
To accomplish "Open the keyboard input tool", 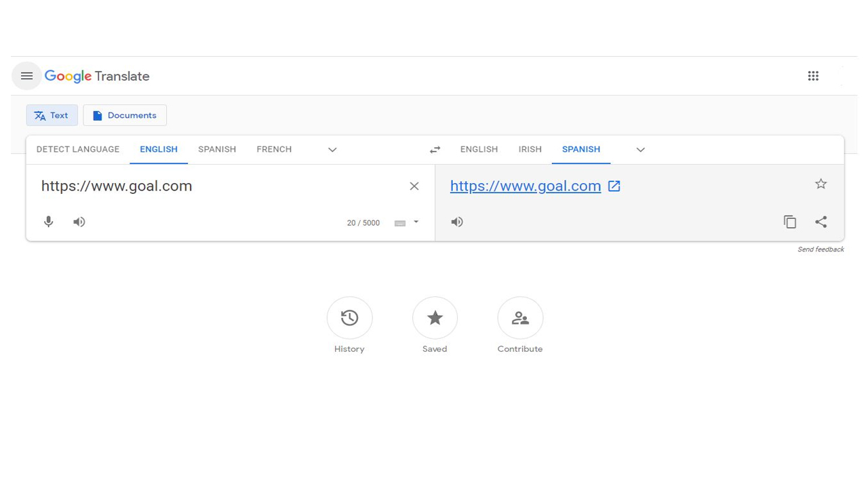I will click(x=400, y=223).
